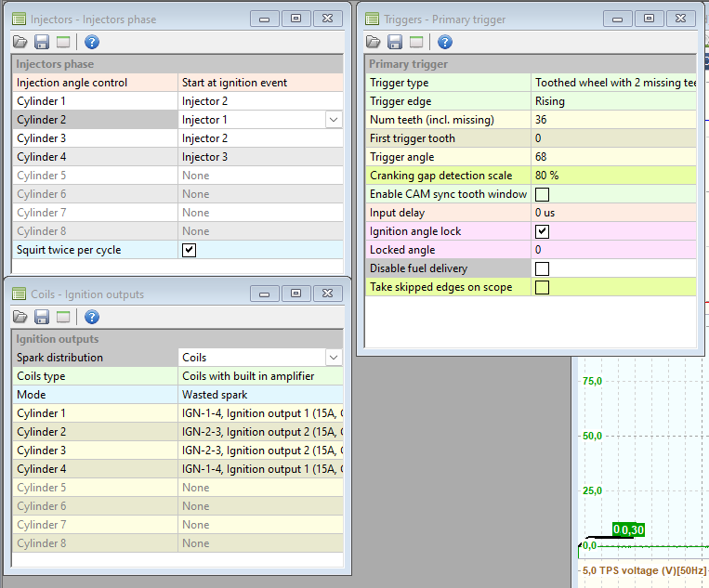Select Cylinder 4 IGN-1-4 ignition output cell
Viewport: 709px width, 588px height.
(x=260, y=469)
